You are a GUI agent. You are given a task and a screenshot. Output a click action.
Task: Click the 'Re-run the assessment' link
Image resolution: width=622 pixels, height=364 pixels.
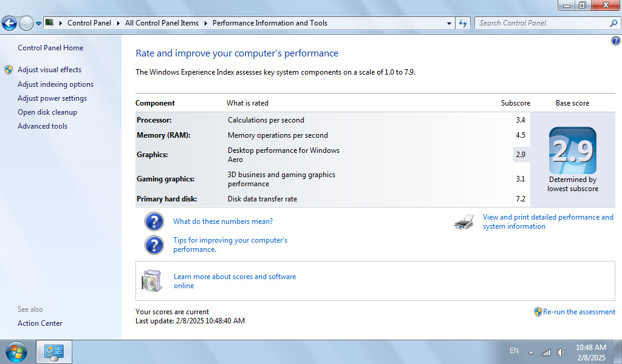[579, 312]
